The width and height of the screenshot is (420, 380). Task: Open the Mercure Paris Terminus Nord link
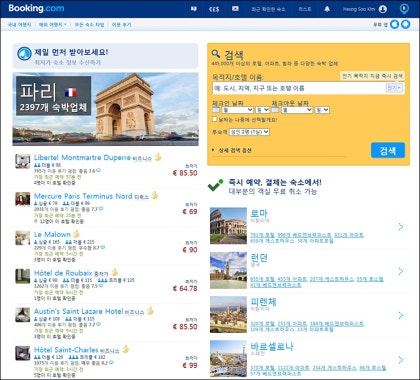click(x=83, y=196)
